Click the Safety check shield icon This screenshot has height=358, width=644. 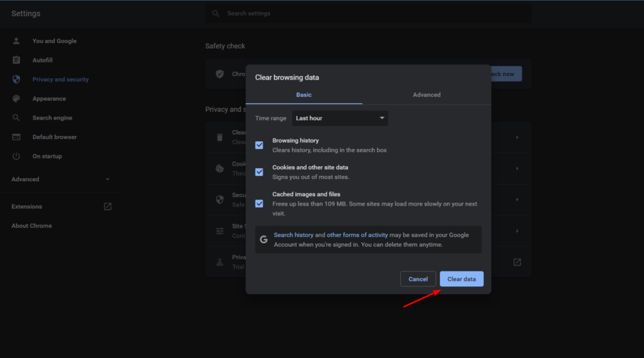220,74
